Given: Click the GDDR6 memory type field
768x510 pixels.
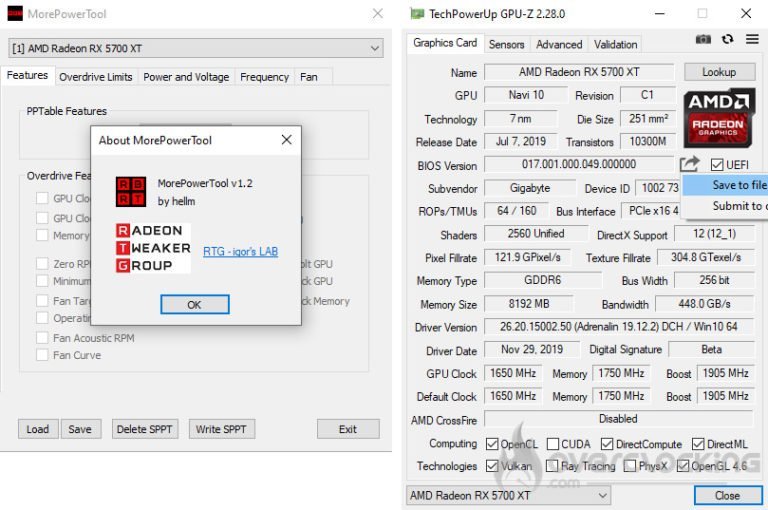Looking at the screenshot, I should [542, 280].
